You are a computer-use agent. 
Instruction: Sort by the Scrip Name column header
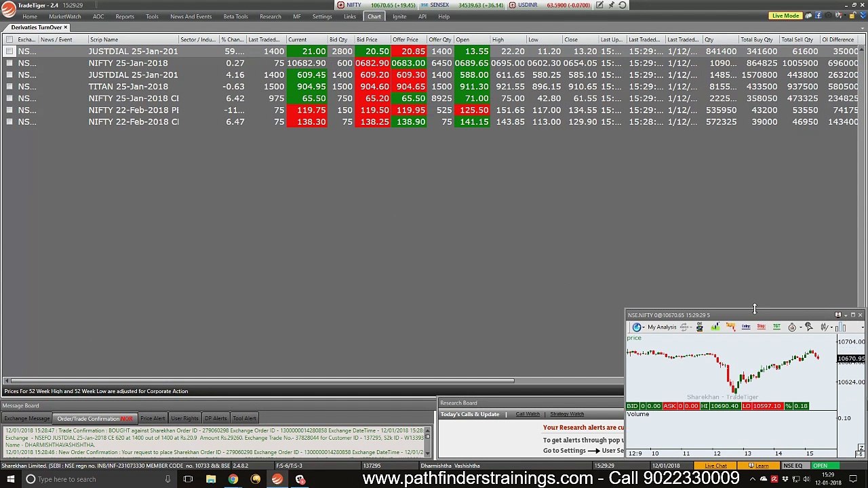point(133,39)
